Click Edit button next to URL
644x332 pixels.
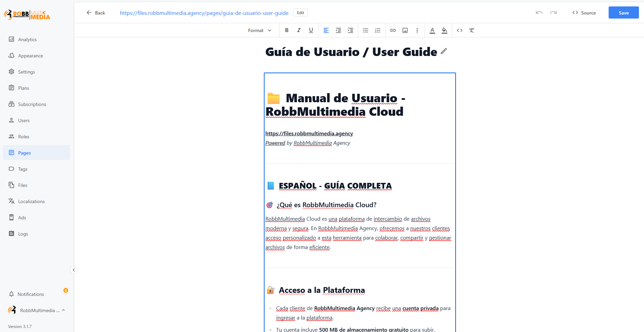(301, 13)
